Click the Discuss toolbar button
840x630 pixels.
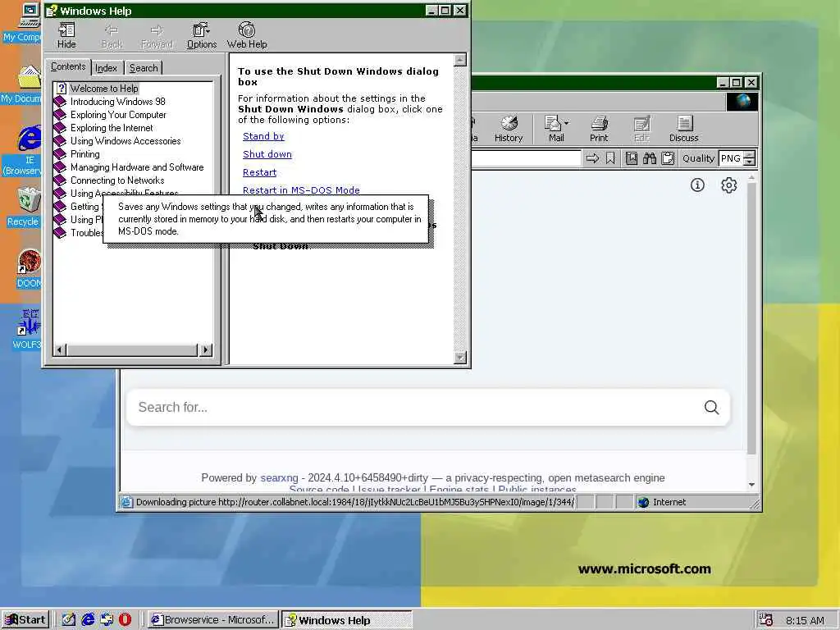(683, 129)
